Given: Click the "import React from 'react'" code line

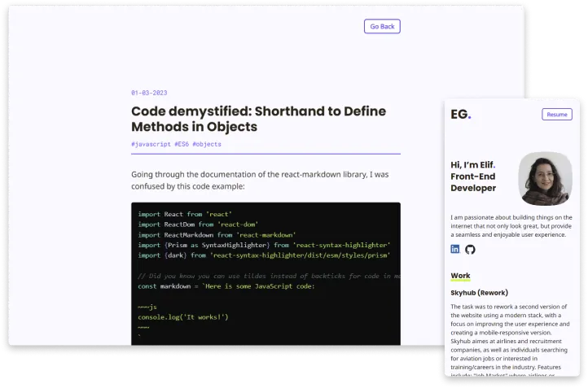Looking at the screenshot, I should pyautogui.click(x=185, y=214).
